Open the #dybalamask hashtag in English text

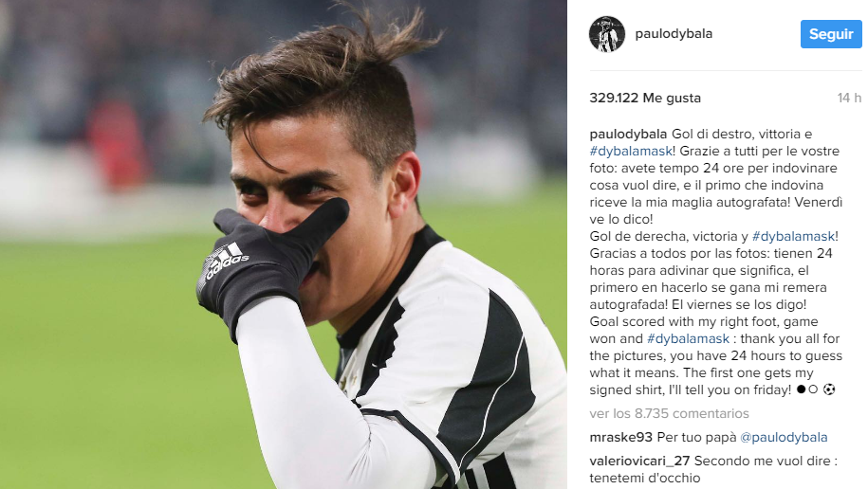click(688, 338)
